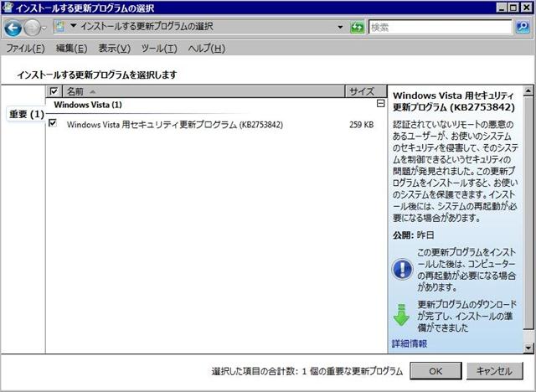This screenshot has width=536, height=392.
Task: Uncheck the KB2753842 update checkbox
Action: pos(53,122)
